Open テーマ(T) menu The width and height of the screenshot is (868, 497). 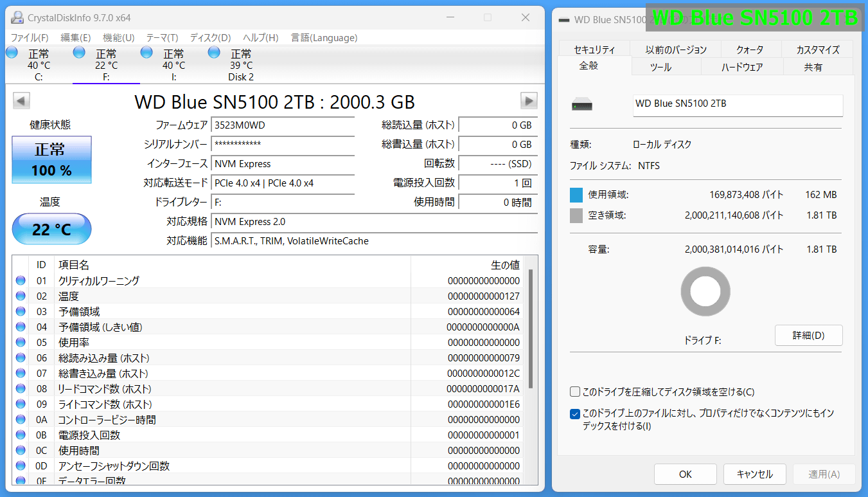[163, 38]
